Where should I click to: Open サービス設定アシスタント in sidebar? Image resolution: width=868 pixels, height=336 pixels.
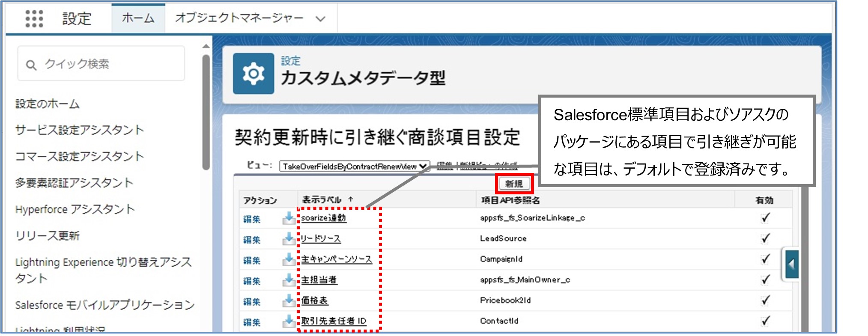click(80, 130)
